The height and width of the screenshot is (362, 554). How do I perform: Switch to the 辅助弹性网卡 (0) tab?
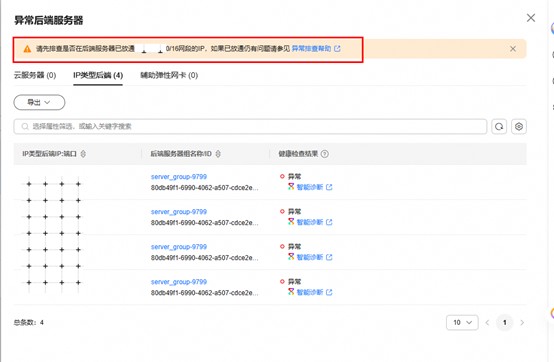pyautogui.click(x=169, y=75)
